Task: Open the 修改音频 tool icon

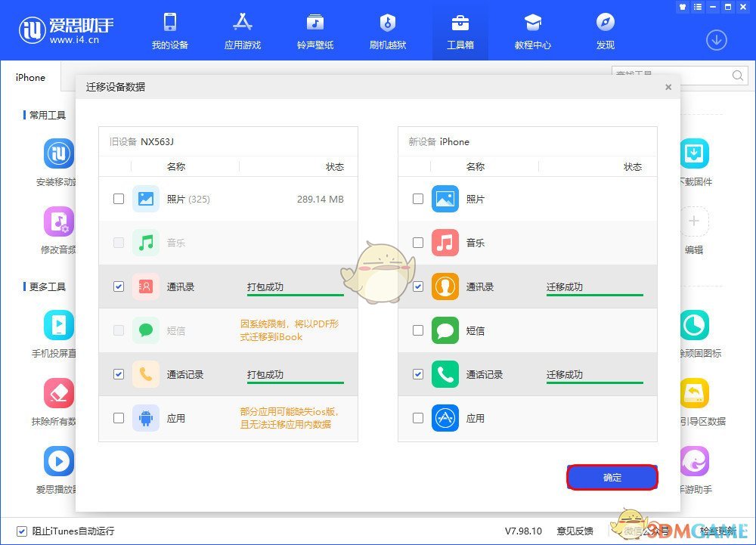Action: point(59,221)
